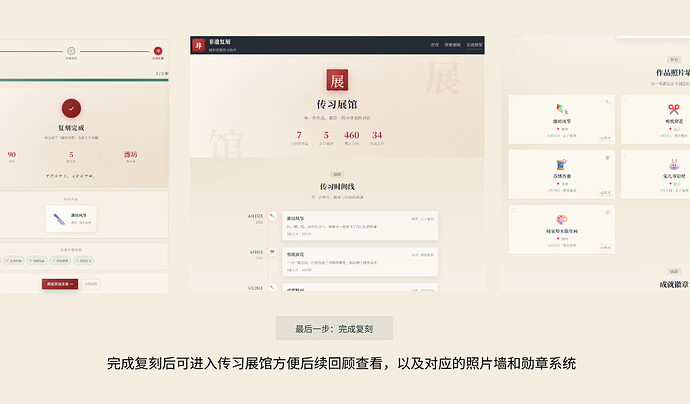Click the third fully visible checked tag chip
690x404 pixels.
pyautogui.click(x=60, y=261)
